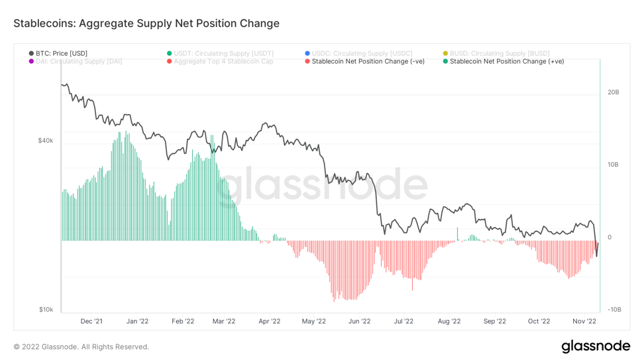Click the chart title 'Stablecoins: Aggregate Supply Net Position Change'

146,24
